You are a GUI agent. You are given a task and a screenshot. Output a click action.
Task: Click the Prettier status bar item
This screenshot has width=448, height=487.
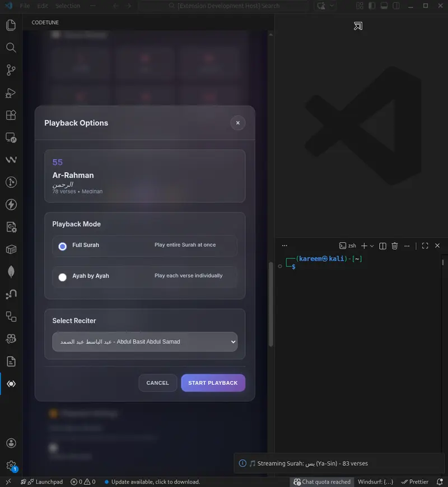[x=415, y=482]
